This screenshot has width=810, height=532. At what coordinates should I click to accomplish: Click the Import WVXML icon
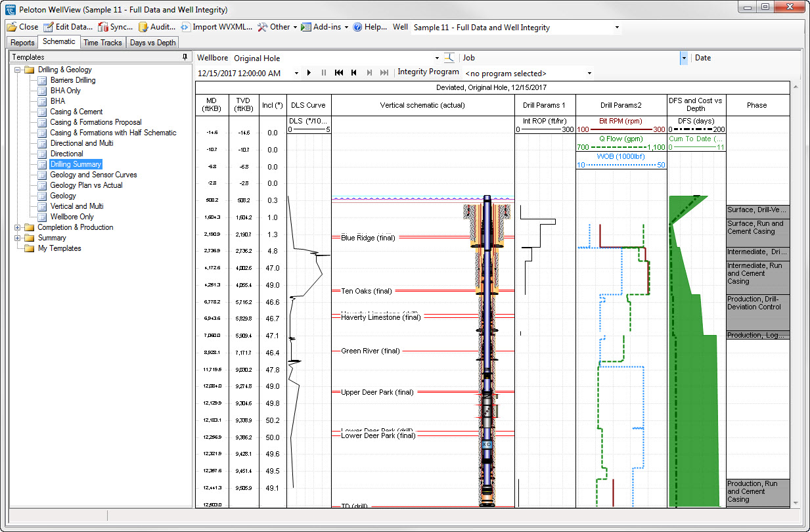[185, 27]
